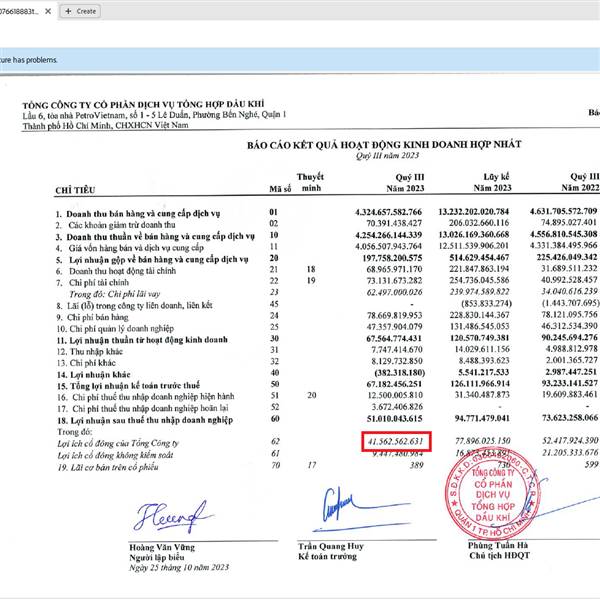
Task: Click value 94.771.479.041
Action: (x=482, y=418)
